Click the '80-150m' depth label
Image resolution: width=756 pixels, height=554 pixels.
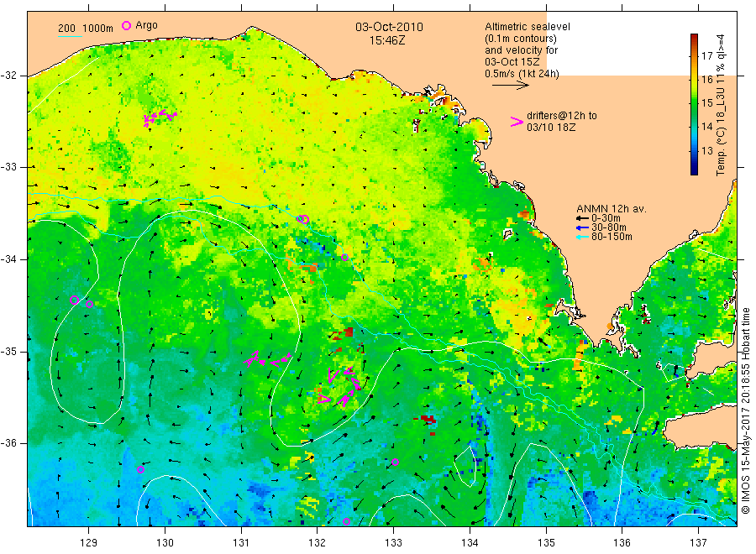click(x=612, y=237)
